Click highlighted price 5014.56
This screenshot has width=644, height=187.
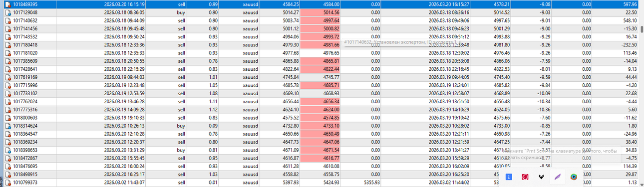click(x=331, y=12)
